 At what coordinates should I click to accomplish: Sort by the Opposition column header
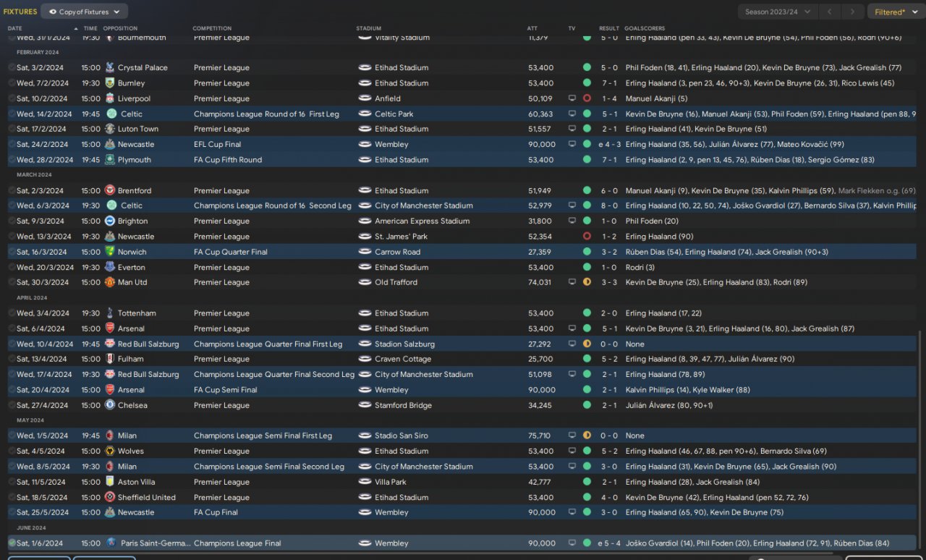(120, 28)
